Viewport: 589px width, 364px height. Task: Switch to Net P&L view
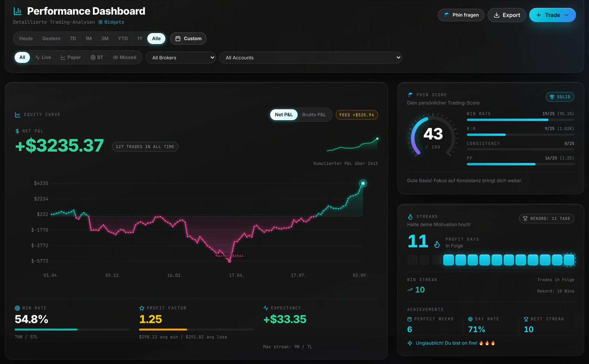click(x=284, y=115)
